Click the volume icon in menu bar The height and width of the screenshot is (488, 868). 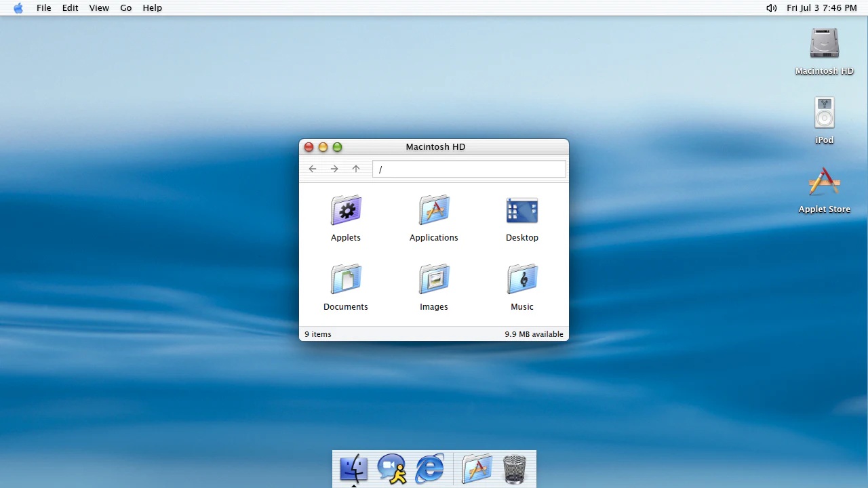pos(772,8)
